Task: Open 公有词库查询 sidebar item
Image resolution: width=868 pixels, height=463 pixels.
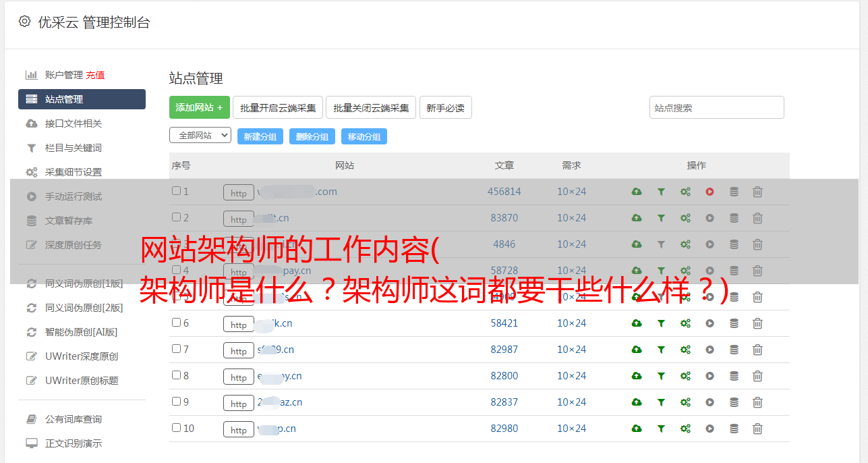Action: (x=74, y=419)
